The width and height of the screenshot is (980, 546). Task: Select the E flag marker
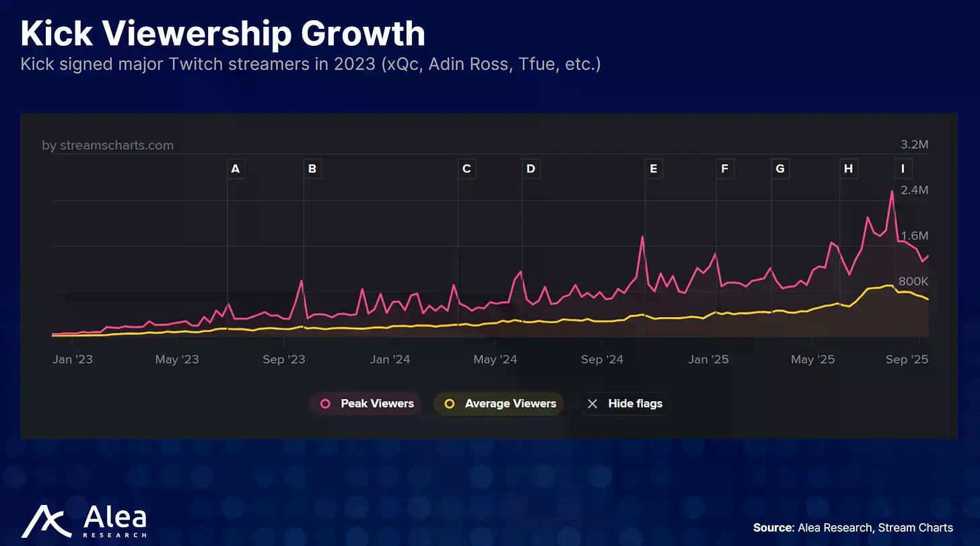653,169
